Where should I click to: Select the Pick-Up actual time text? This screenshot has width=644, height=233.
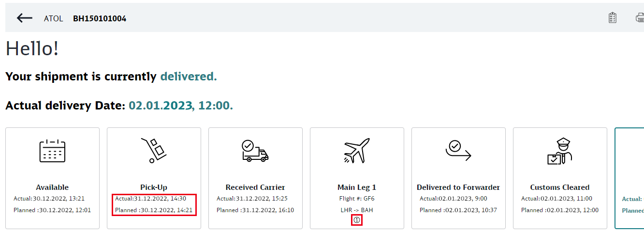154,198
